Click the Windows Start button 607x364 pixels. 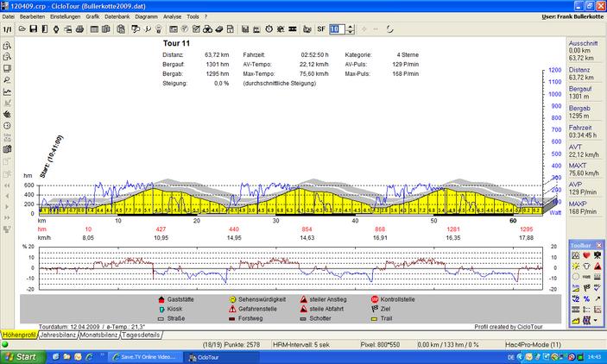click(22, 356)
